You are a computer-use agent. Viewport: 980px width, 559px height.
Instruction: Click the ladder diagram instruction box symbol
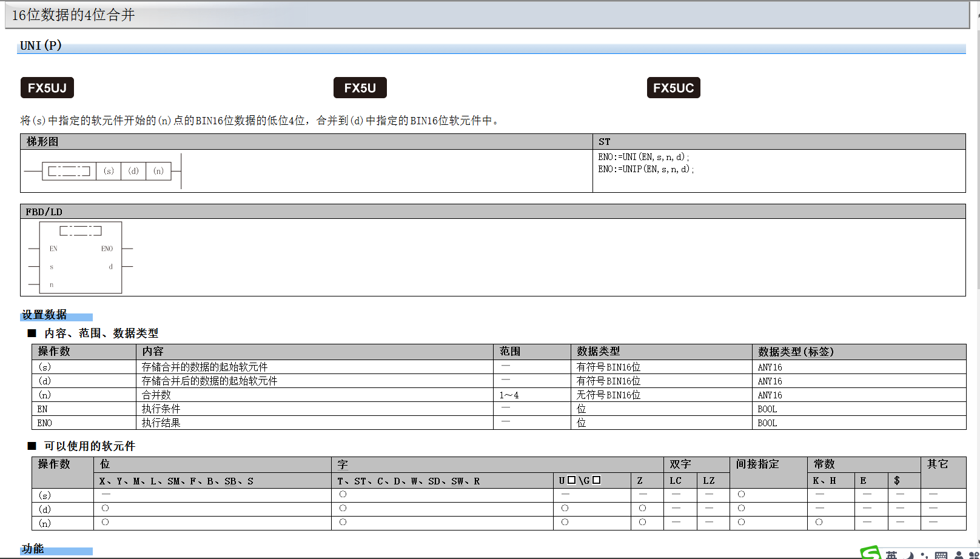(69, 171)
